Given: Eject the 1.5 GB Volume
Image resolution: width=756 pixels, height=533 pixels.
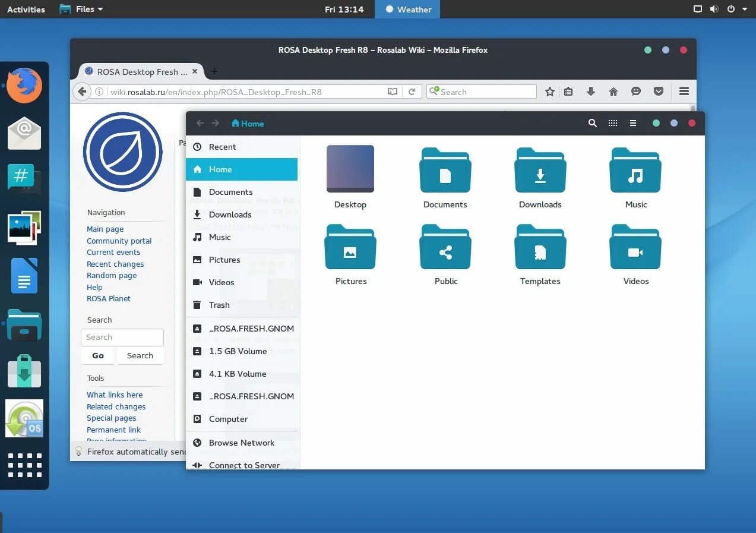Looking at the screenshot, I should (197, 351).
